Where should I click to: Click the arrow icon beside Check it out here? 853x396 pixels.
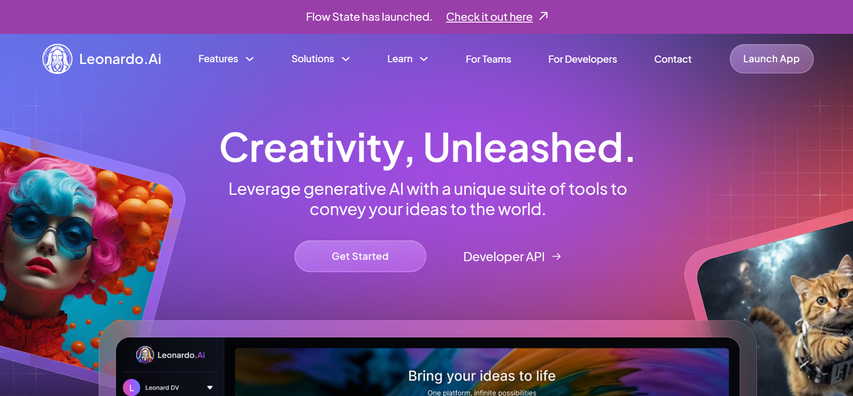(x=543, y=16)
